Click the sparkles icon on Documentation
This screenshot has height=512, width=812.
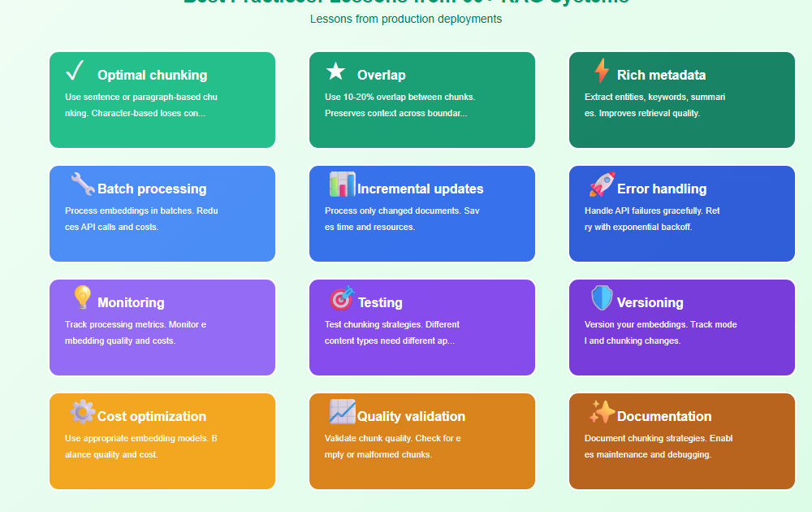602,412
